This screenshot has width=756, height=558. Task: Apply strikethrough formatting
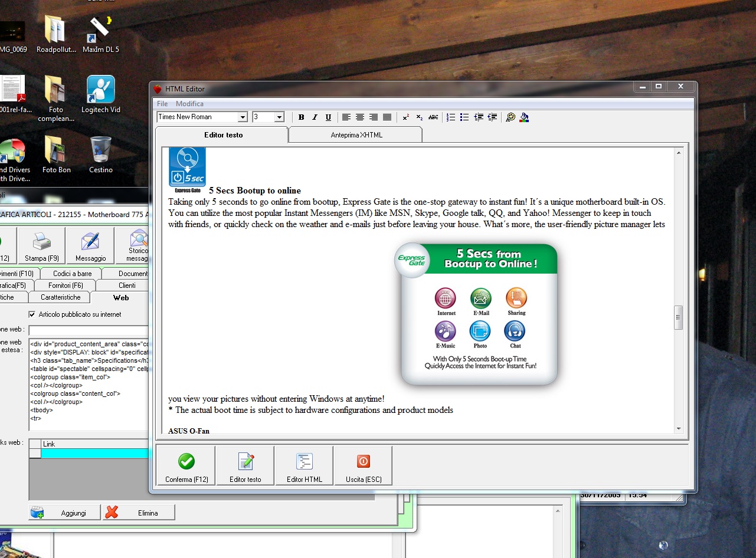coord(433,117)
